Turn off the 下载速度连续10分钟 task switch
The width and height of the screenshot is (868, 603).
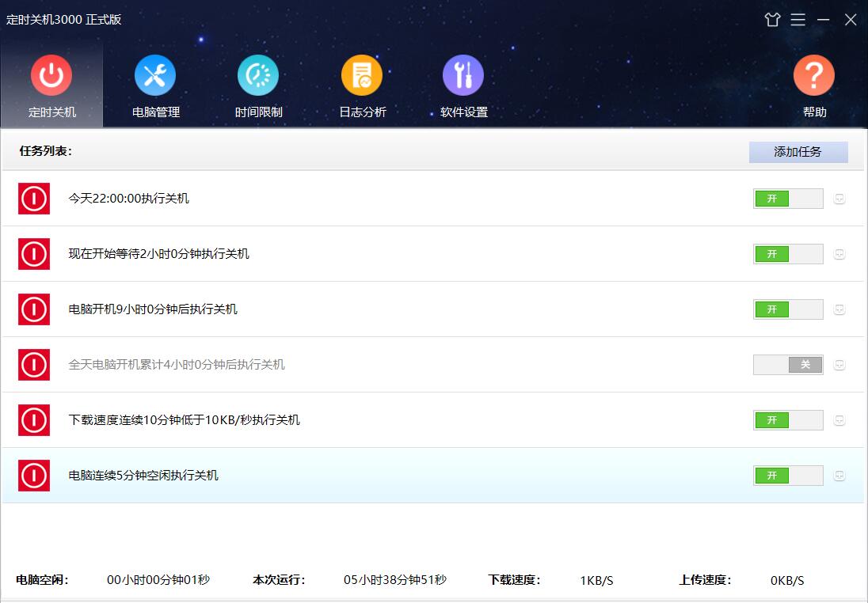pos(787,420)
